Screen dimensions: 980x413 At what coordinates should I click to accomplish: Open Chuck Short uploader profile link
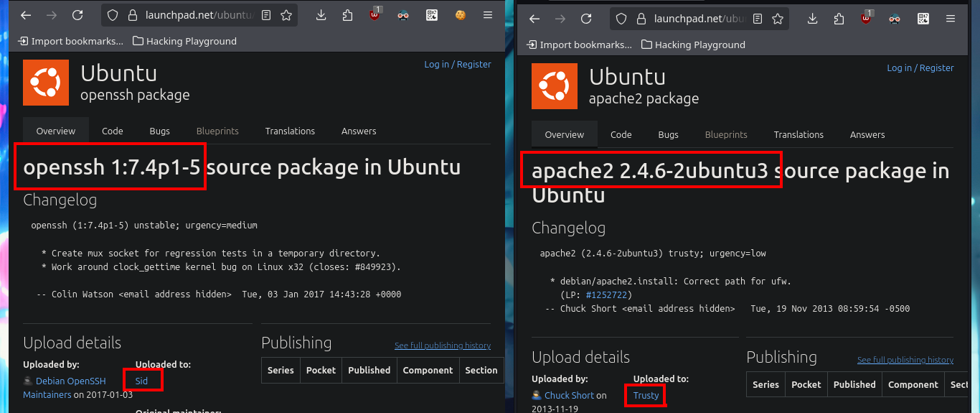coord(569,395)
